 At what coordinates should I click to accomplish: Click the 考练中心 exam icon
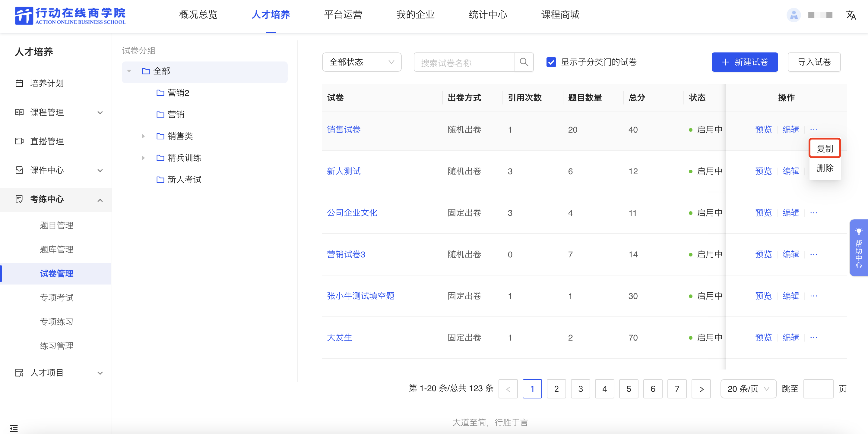pyautogui.click(x=19, y=199)
